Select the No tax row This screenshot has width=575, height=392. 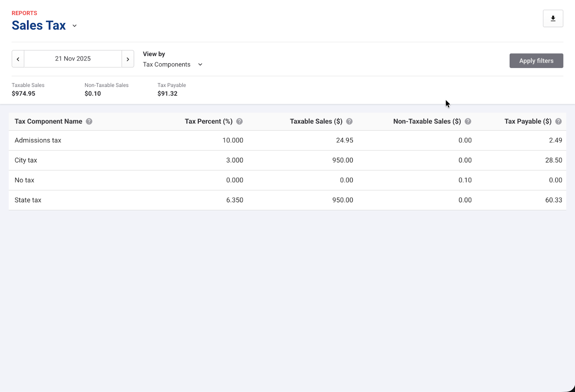[x=24, y=180]
